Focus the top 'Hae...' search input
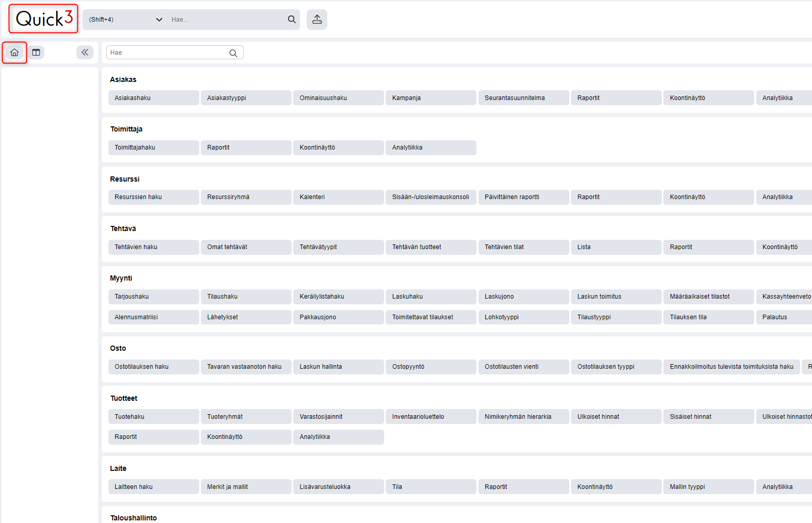Screen dimensions: 812x523 tap(227, 20)
